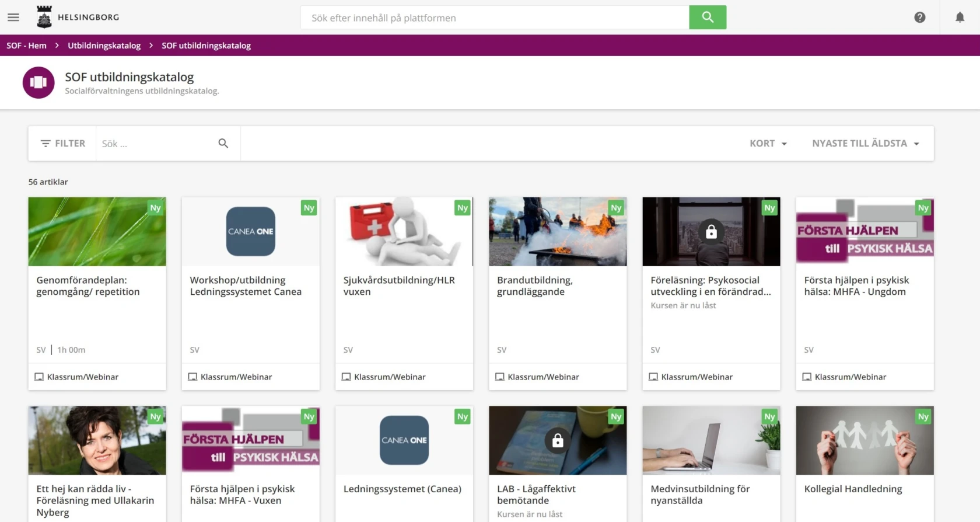Open the NYASTE TILL ÄLDSTA sort dropdown
Screen dimensions: 980x522
(x=866, y=144)
